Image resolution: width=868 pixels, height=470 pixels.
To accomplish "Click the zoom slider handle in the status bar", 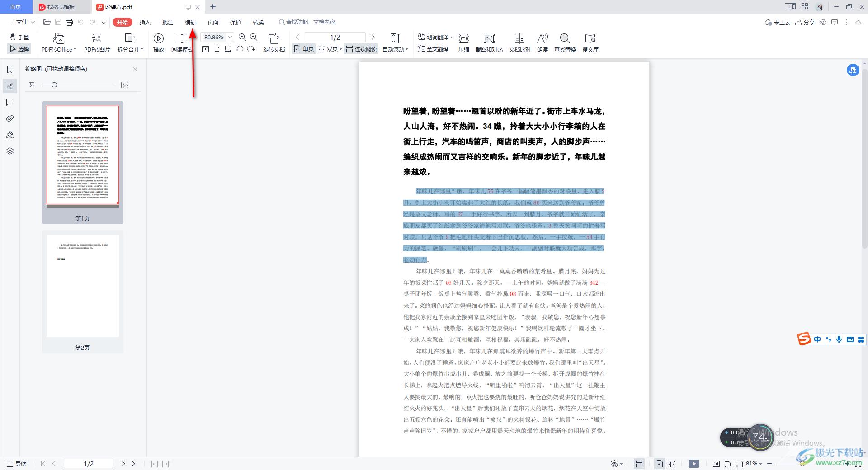I will (x=802, y=464).
